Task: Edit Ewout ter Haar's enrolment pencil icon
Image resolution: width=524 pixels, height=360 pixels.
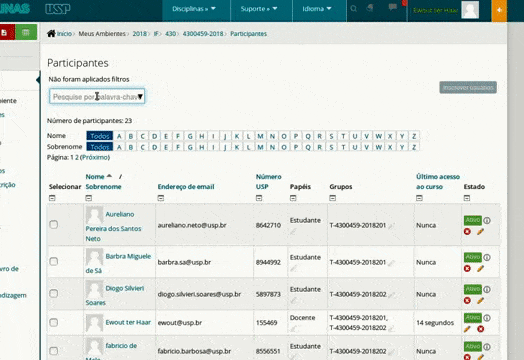Action: coord(467,329)
